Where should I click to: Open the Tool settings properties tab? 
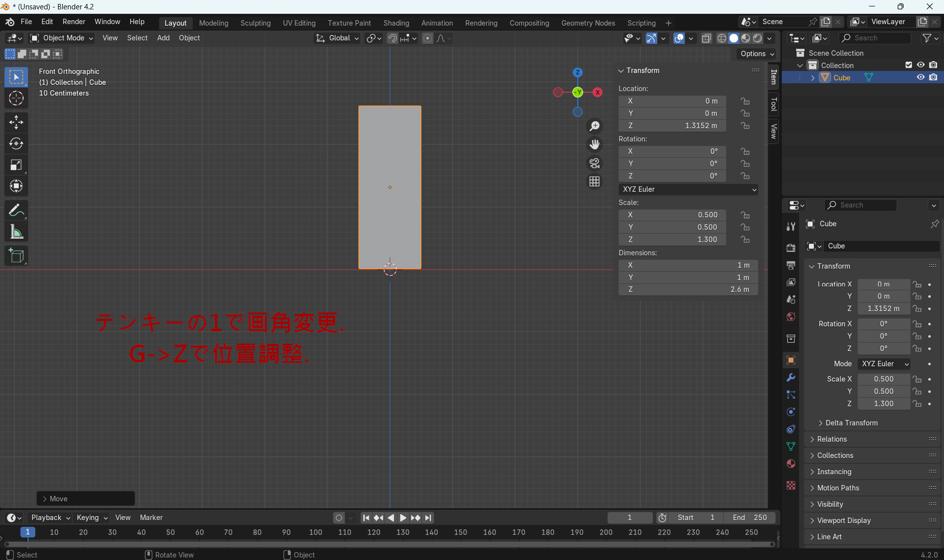point(791,226)
